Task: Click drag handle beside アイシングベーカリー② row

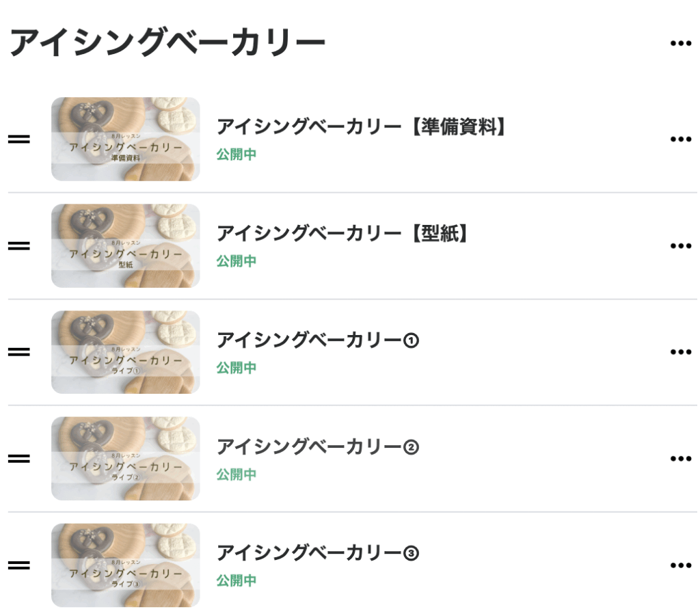Action: coord(19,459)
